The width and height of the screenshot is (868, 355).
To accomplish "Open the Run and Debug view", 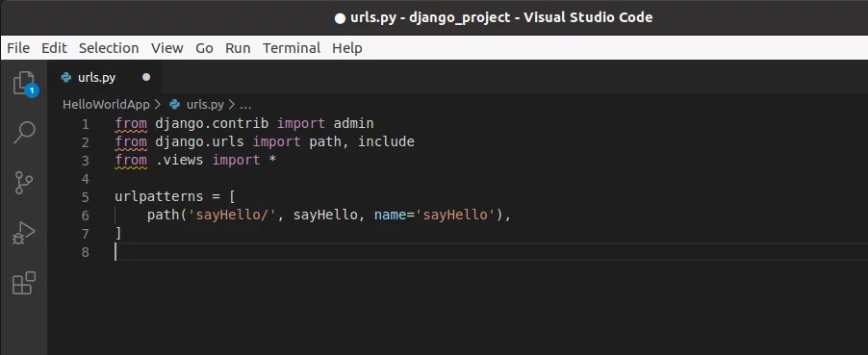I will 24,233.
